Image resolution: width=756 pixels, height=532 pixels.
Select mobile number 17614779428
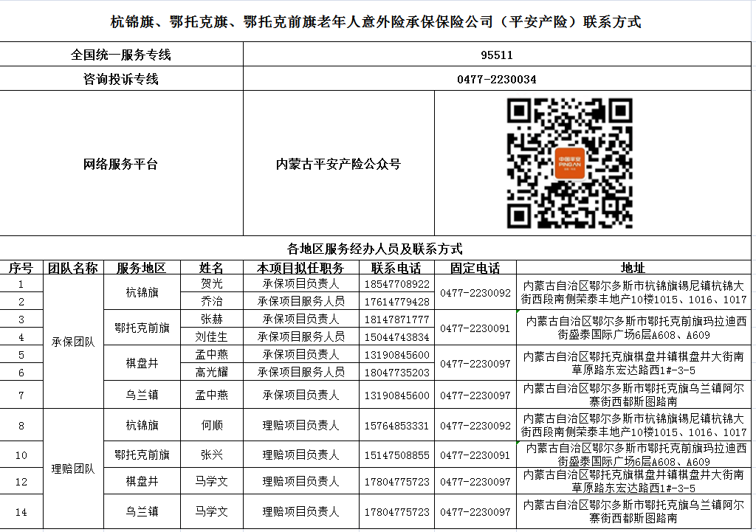[x=396, y=302]
